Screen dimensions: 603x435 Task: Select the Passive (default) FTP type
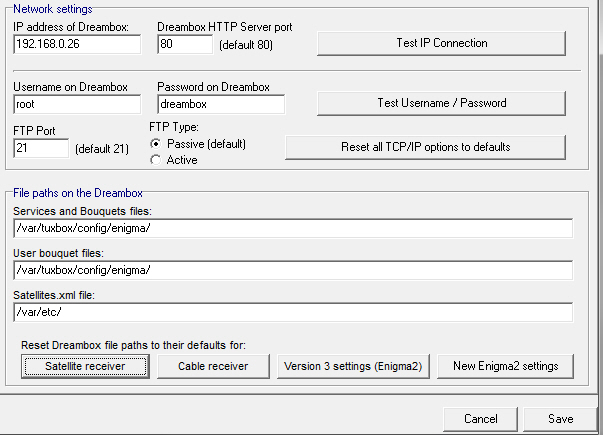(156, 144)
